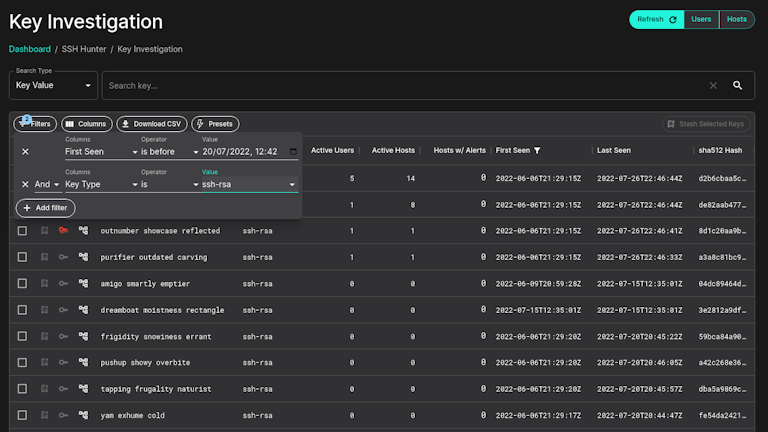The width and height of the screenshot is (768, 432).
Task: Open the 'is before' operator dropdown
Action: [169, 152]
